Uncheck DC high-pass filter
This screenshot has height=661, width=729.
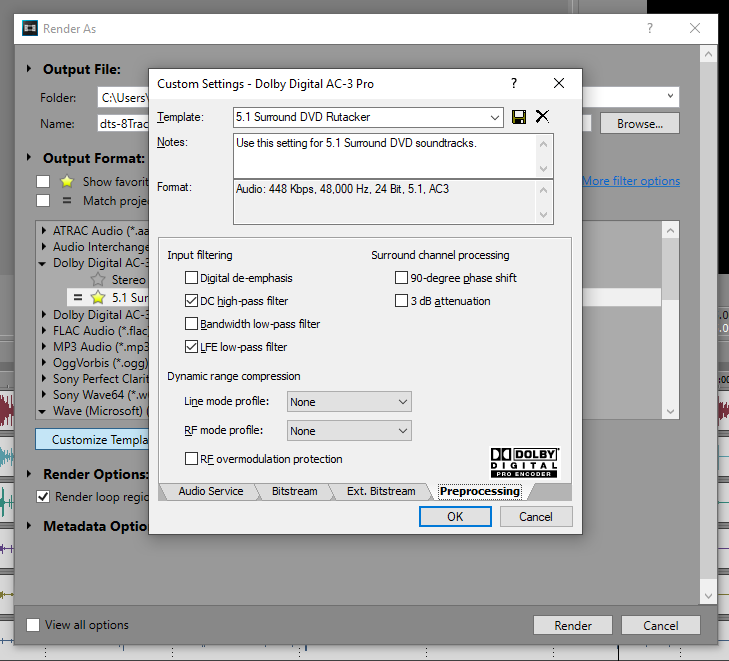191,301
